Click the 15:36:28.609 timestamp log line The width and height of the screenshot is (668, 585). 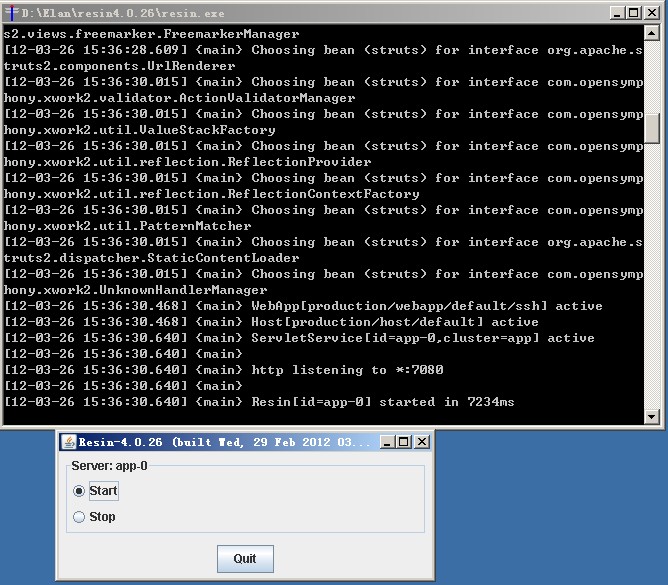[323, 50]
